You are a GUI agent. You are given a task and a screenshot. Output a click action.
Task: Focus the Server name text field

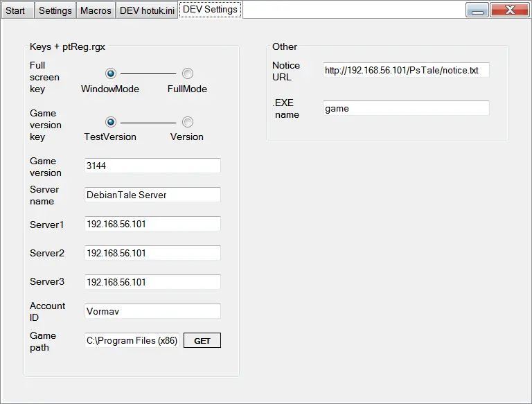pos(152,195)
